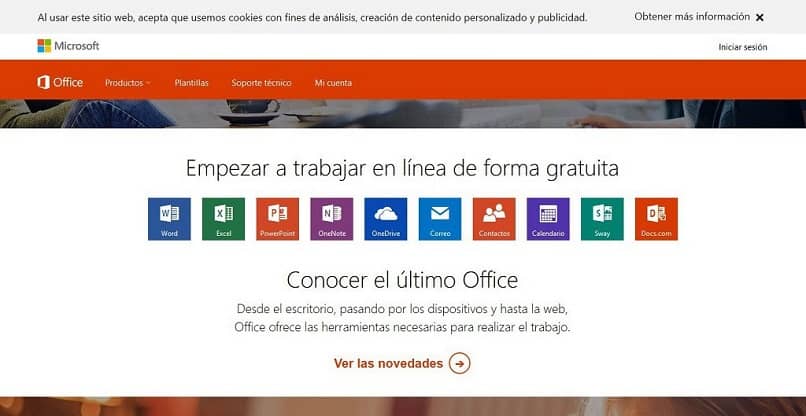Open the Docs.com tile
This screenshot has height=416, width=806.
[x=656, y=219]
